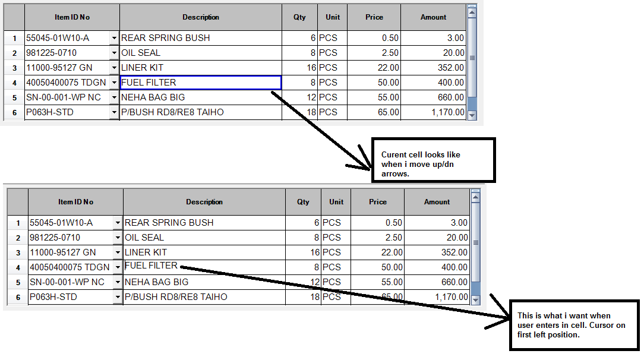Select row header 4 in the upper grid

click(x=14, y=83)
